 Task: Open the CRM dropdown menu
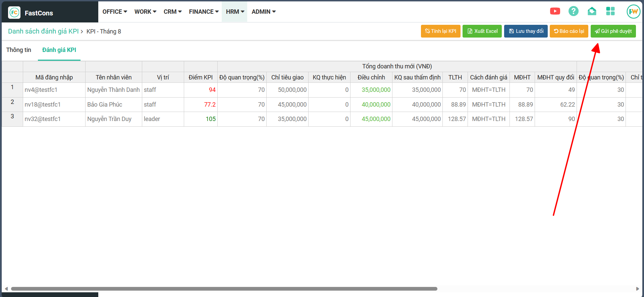click(172, 12)
